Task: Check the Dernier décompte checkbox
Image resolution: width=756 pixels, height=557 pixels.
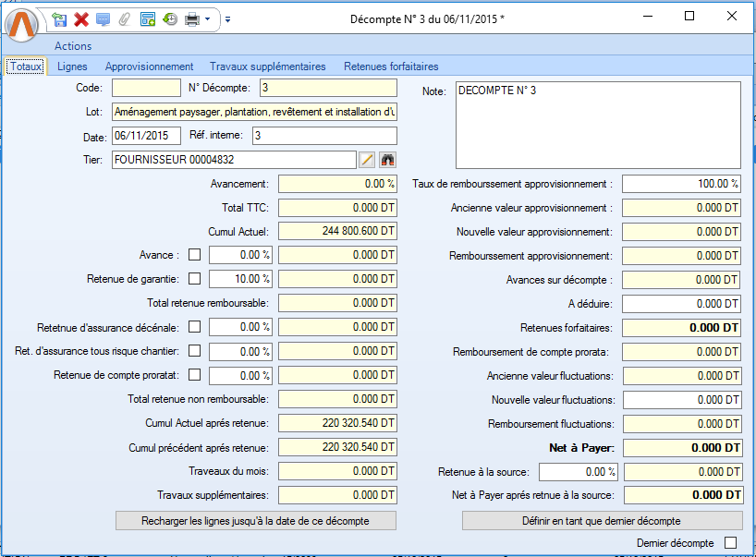Action: coord(731,543)
